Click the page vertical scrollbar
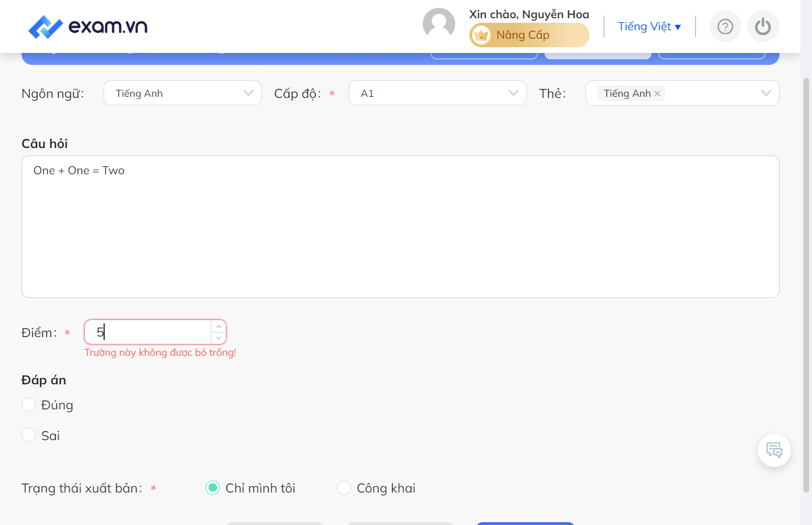The image size is (812, 525). (x=806, y=285)
